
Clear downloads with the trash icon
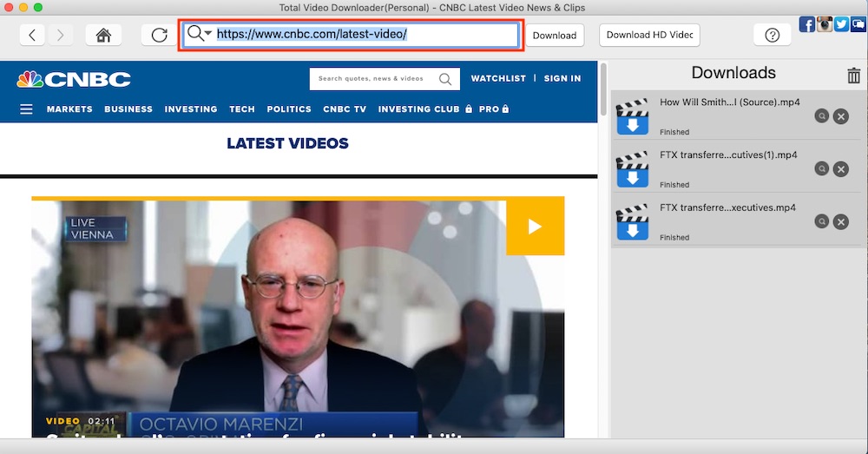[x=853, y=75]
